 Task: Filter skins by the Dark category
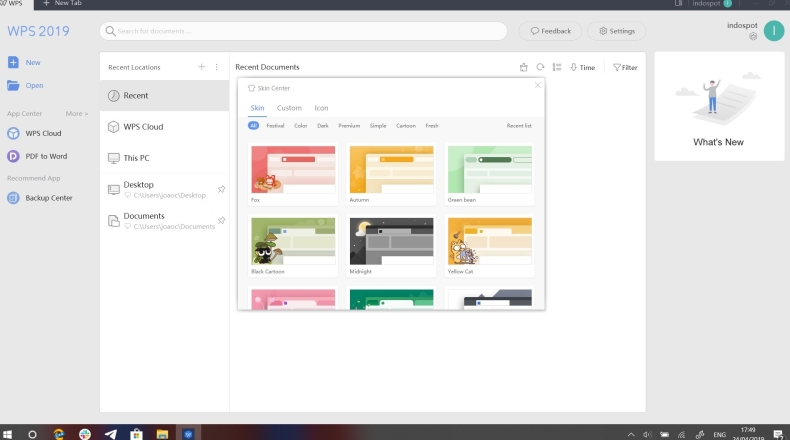click(322, 126)
